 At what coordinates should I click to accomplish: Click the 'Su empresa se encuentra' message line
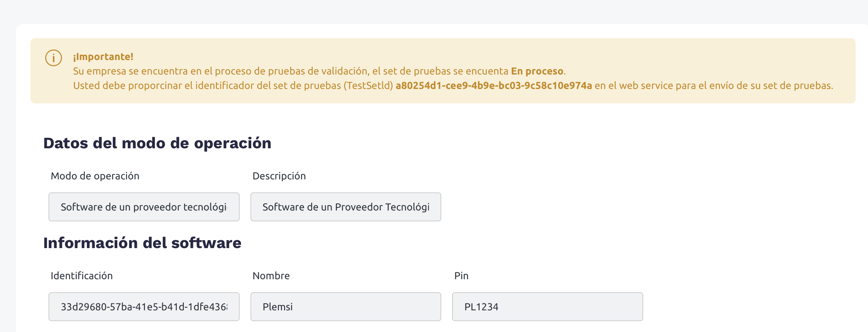pyautogui.click(x=253, y=71)
